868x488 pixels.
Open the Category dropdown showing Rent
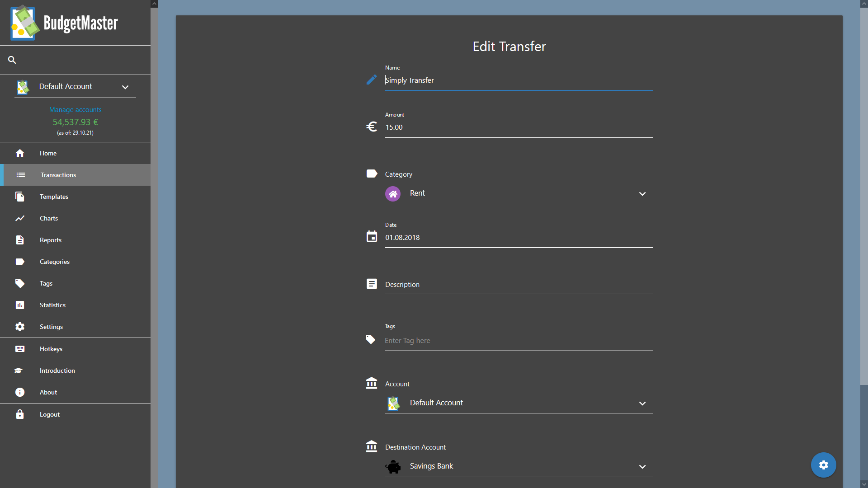[x=519, y=193]
